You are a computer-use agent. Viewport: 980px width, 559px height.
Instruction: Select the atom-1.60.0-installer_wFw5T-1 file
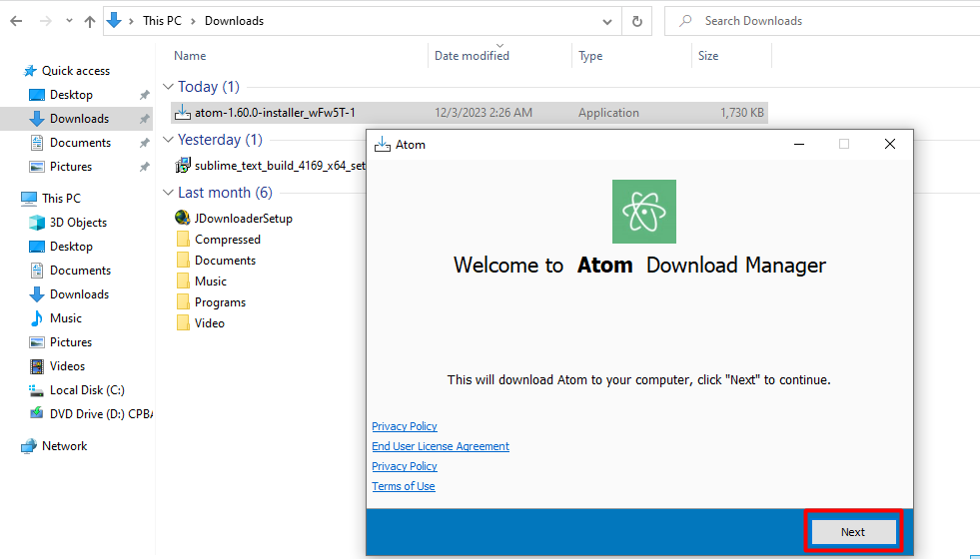(x=470, y=113)
